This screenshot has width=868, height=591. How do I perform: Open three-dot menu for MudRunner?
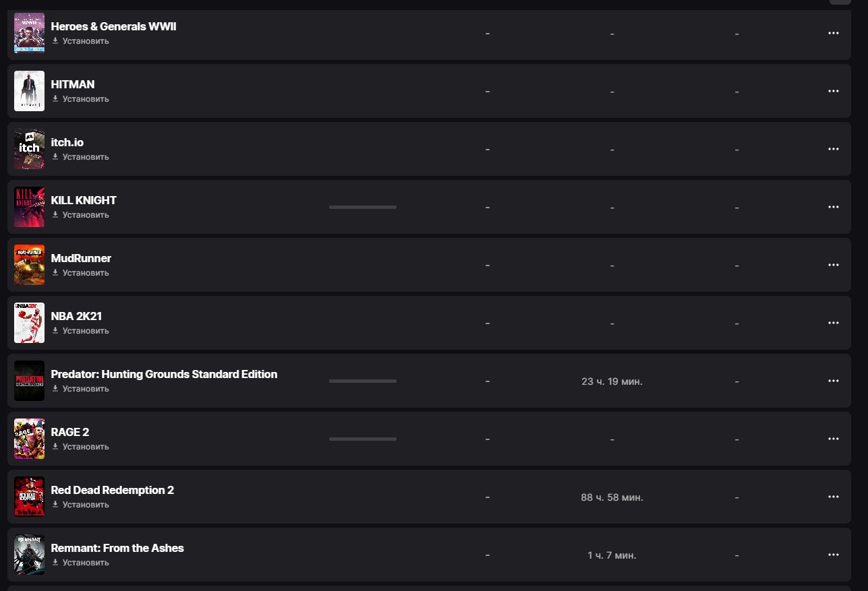tap(833, 265)
